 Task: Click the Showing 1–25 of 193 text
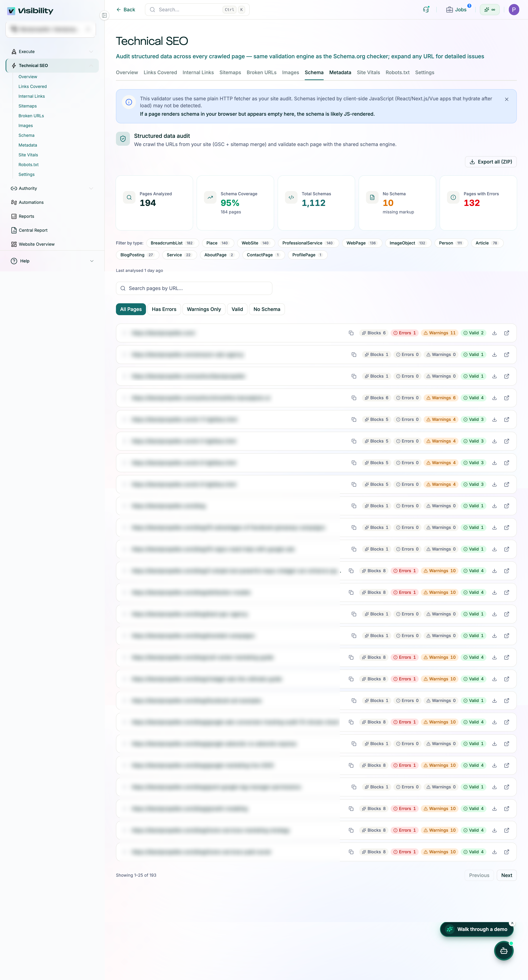pos(136,875)
